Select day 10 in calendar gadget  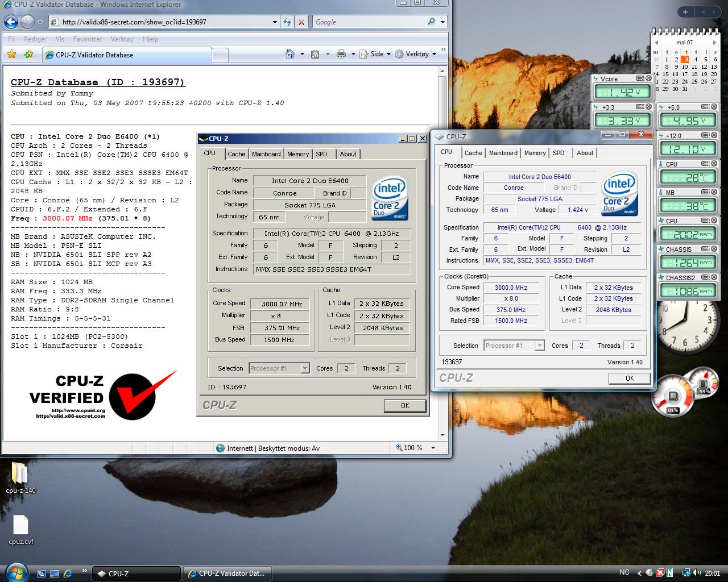(685, 66)
